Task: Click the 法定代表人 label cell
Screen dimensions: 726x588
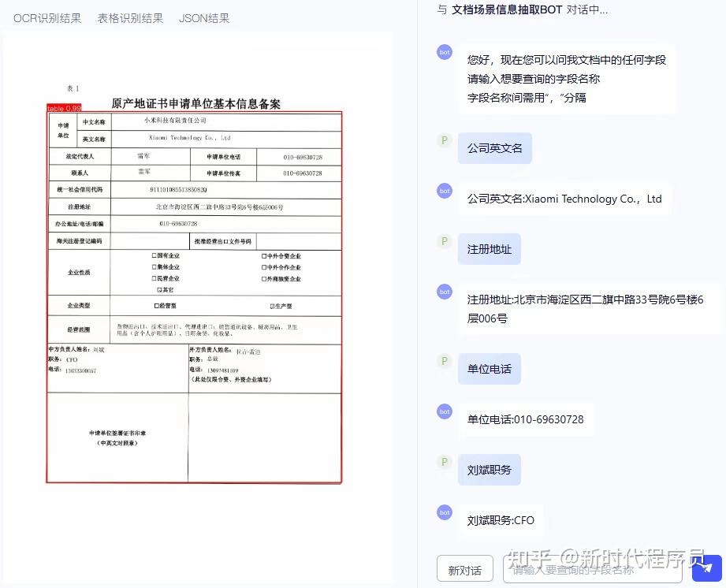Action: click(80, 157)
